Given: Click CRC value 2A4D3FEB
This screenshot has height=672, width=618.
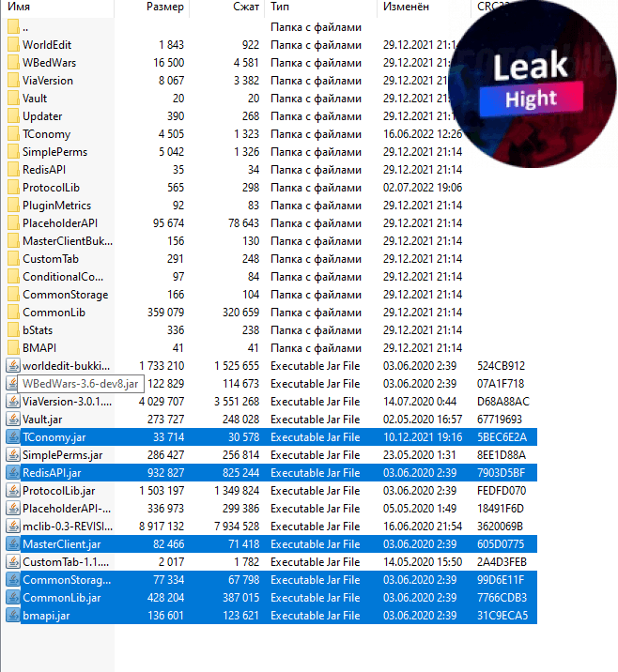Looking at the screenshot, I should click(502, 562).
